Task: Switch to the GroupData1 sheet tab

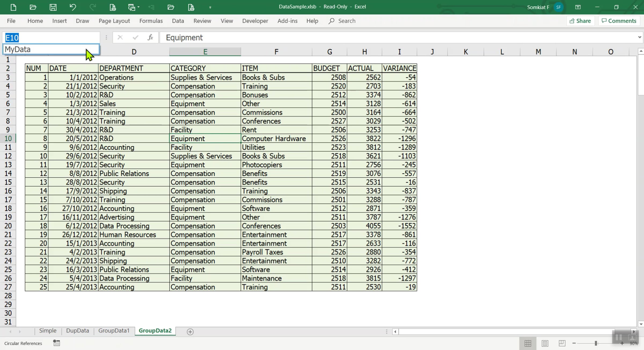Action: coord(114,330)
